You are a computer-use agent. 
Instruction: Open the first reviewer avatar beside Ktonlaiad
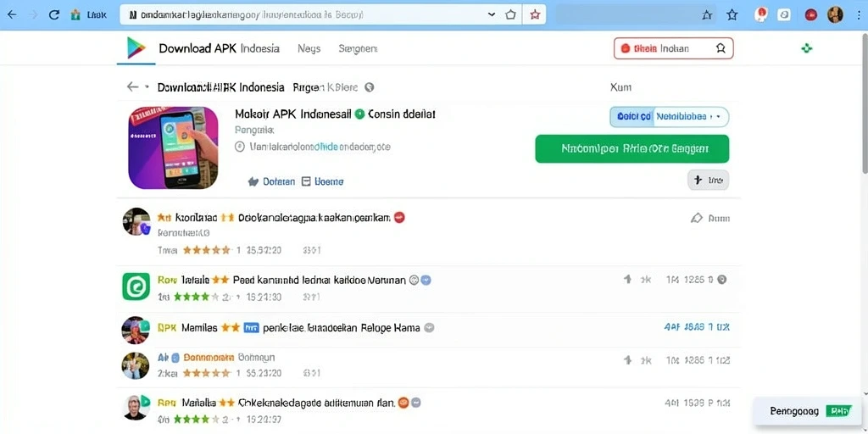point(136,222)
